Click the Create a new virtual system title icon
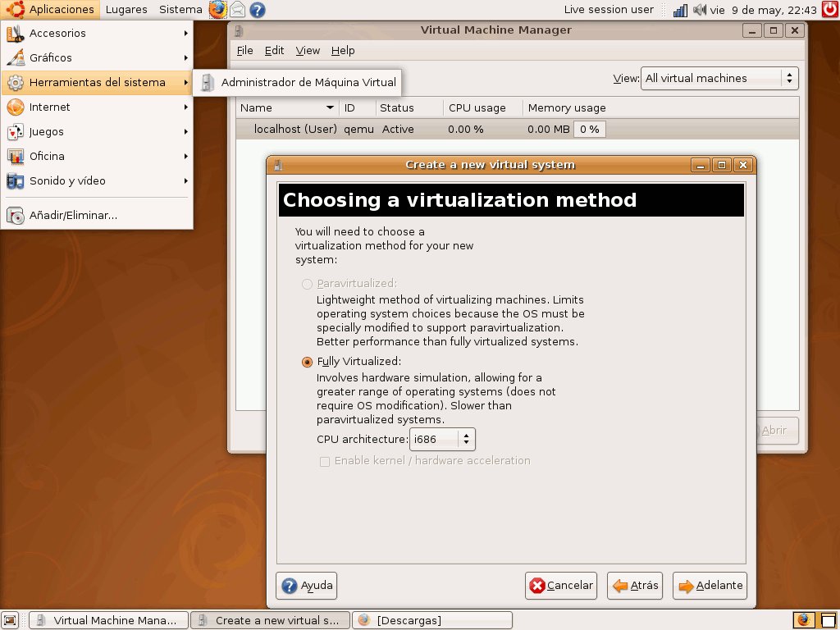Screen dimensions: 840x630 tap(277, 165)
